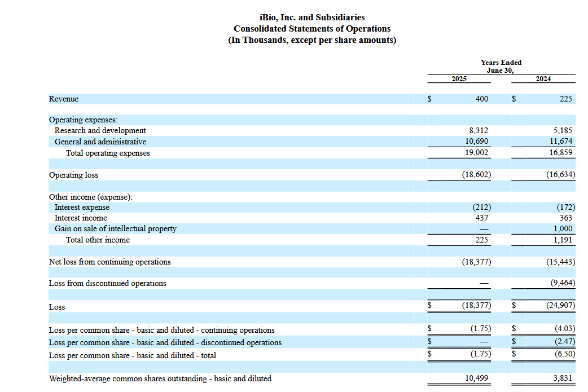Image resolution: width=588 pixels, height=392 pixels.
Task: Click 2024 total loss per share (6.50)
Action: click(x=561, y=355)
